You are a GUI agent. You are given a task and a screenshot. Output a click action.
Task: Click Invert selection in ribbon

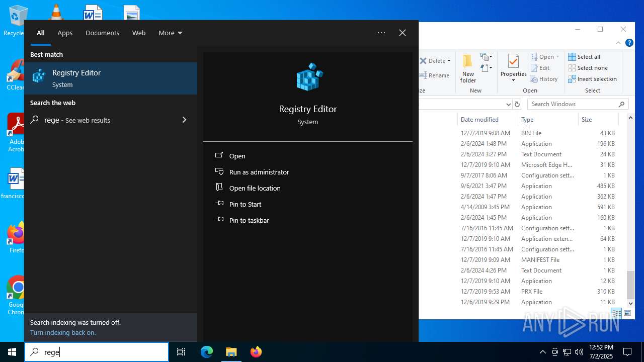(x=592, y=79)
